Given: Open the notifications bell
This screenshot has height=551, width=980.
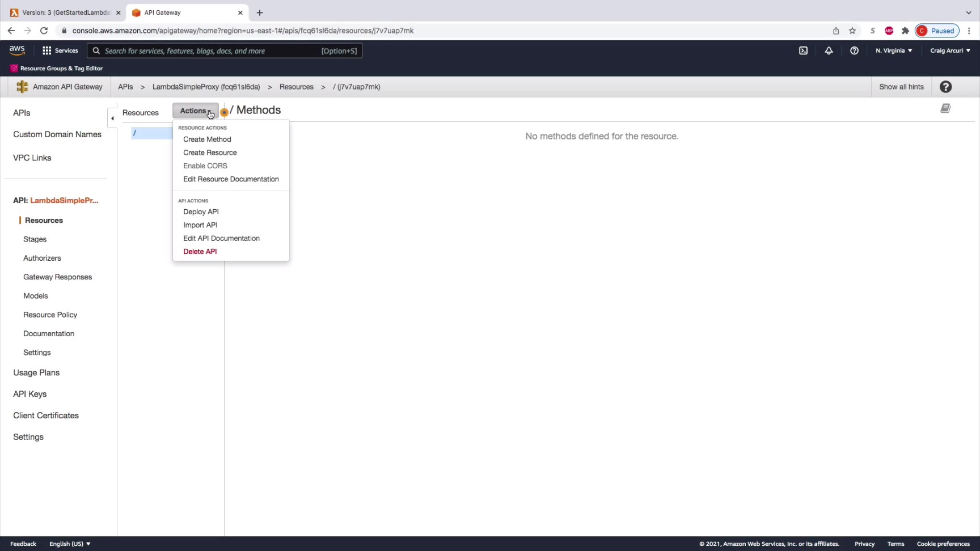Looking at the screenshot, I should pyautogui.click(x=829, y=50).
